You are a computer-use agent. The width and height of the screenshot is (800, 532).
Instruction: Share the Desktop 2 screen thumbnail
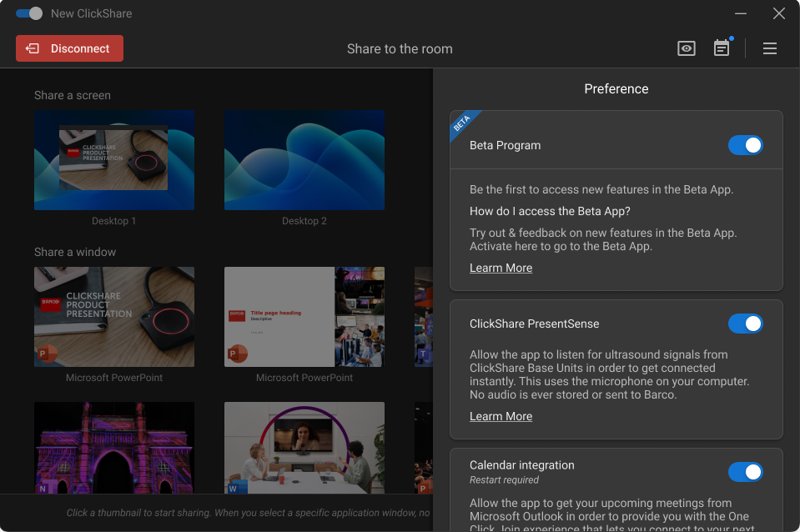(304, 160)
